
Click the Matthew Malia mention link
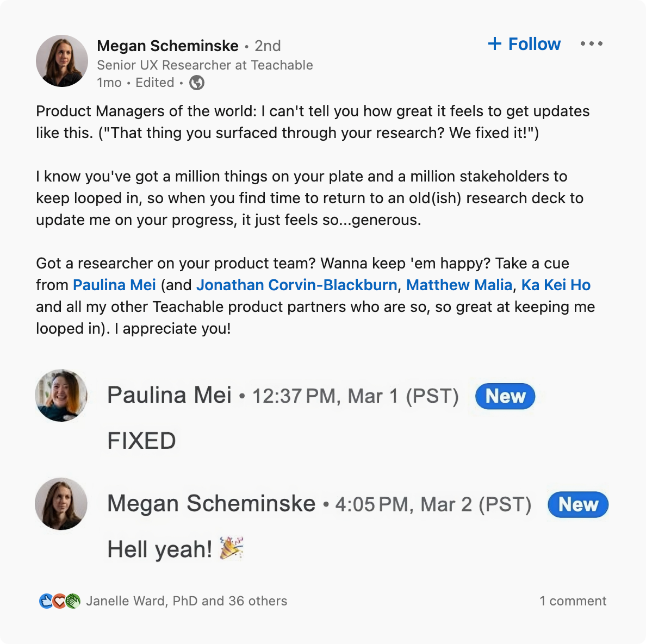(x=458, y=284)
